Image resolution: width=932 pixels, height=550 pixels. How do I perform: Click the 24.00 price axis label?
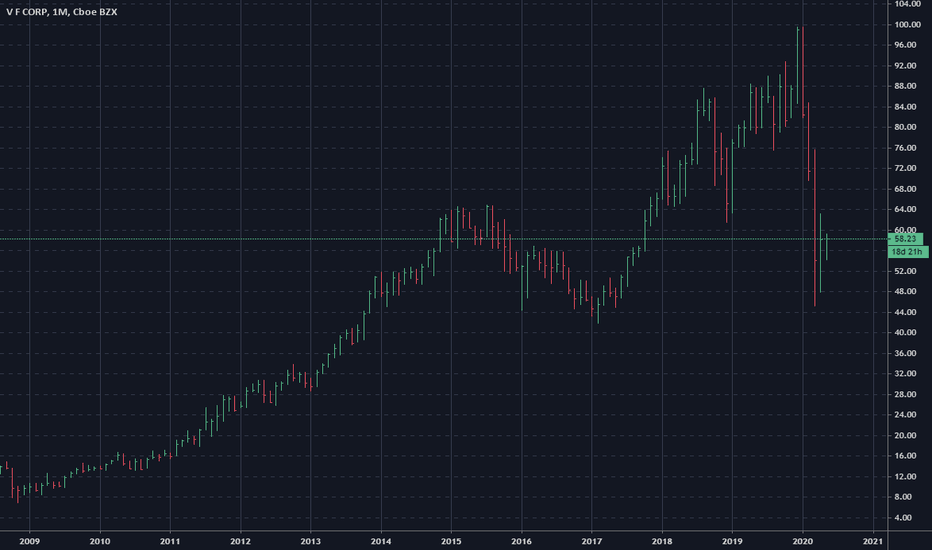[905, 414]
